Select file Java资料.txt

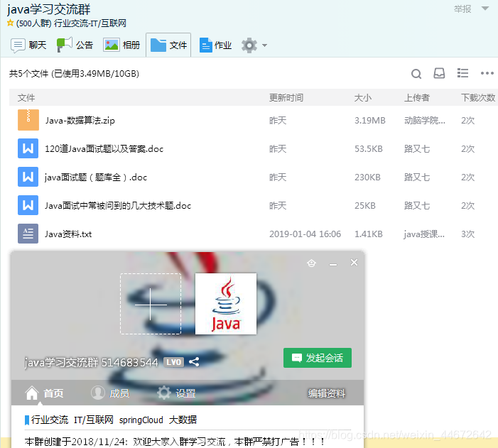click(x=68, y=234)
